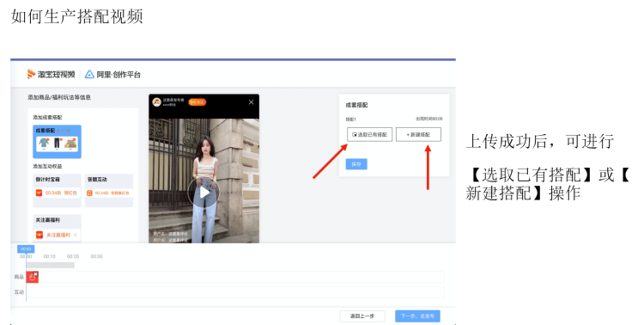Click the blue 保存 button
The image size is (644, 325).
[356, 164]
